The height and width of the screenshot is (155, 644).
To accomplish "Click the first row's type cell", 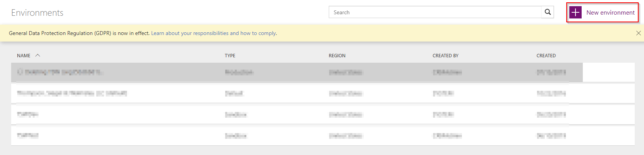I will [x=239, y=72].
